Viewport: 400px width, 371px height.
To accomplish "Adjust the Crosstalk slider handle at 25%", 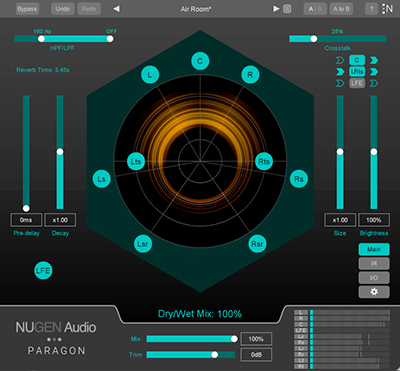I will click(314, 39).
